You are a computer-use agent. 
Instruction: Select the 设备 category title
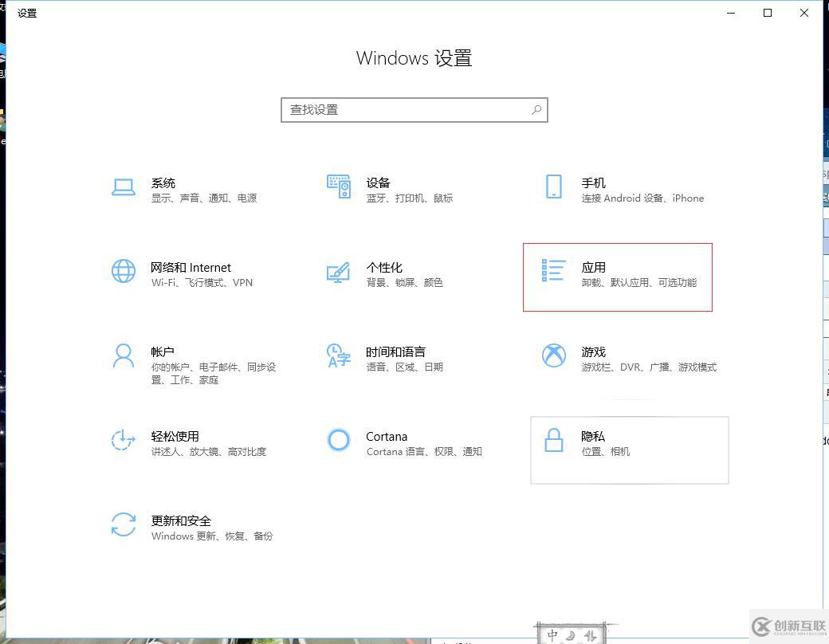click(x=378, y=183)
